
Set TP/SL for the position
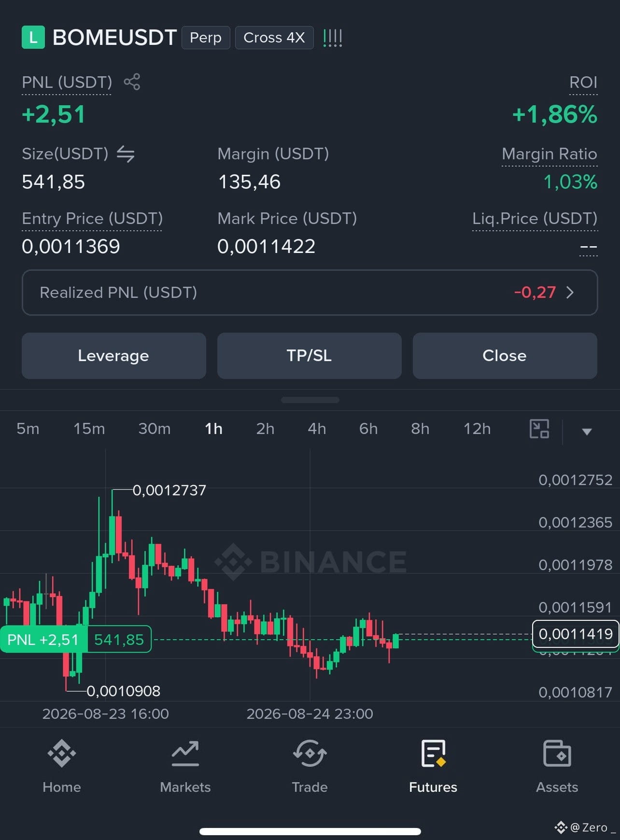(310, 356)
